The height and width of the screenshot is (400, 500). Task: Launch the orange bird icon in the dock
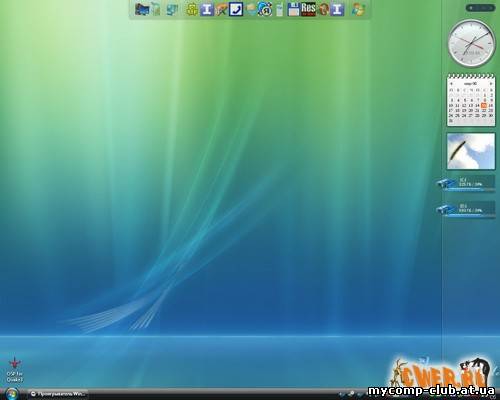click(221, 9)
